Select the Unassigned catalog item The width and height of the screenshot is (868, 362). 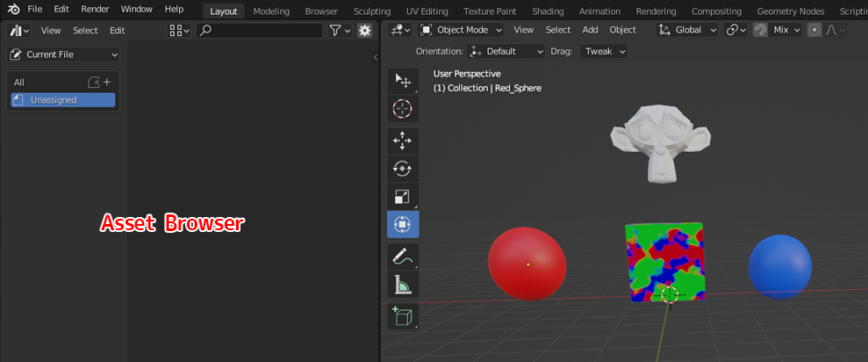62,100
